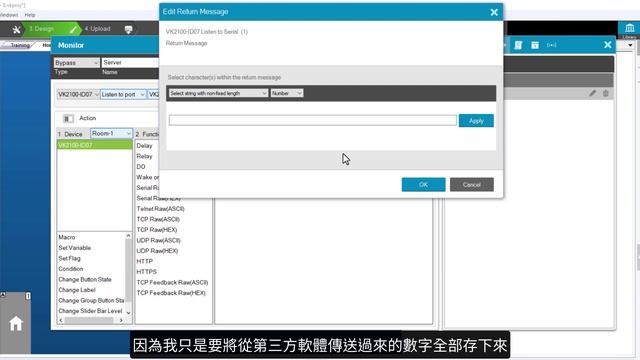Click the Server name field
Viewport: 640px width, 360px height.
coord(130,62)
